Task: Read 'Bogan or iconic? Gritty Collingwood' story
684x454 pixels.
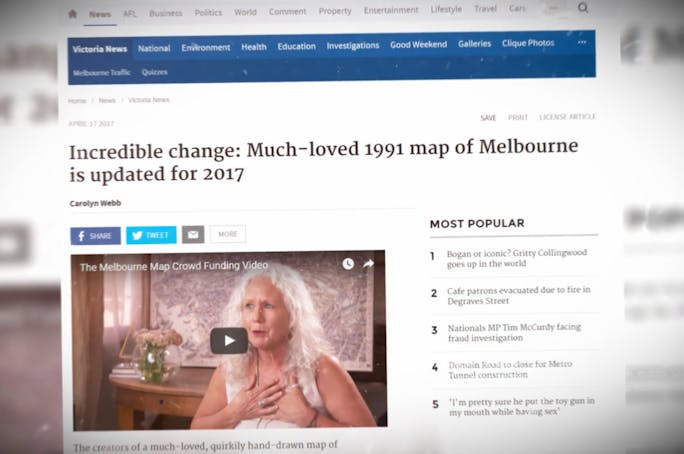Action: [x=517, y=258]
